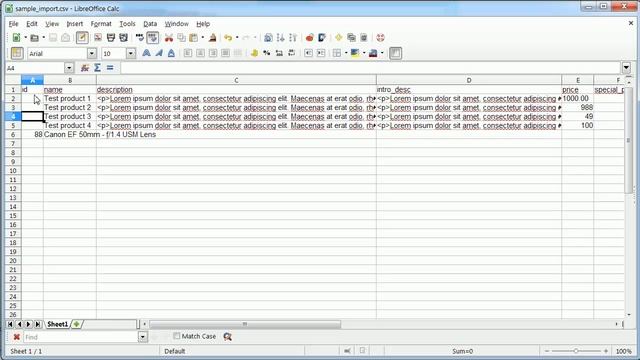
Task: Open Navigator compass icon
Action: 338,38
